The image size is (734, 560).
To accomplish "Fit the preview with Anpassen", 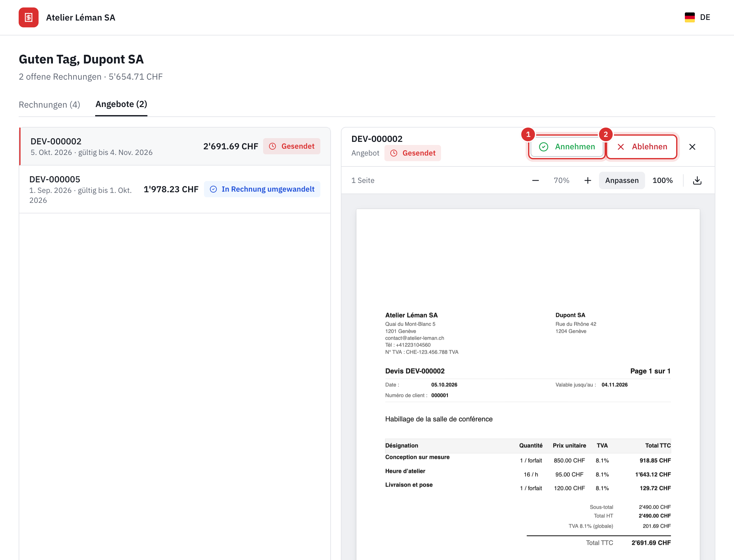I will (x=622, y=180).
